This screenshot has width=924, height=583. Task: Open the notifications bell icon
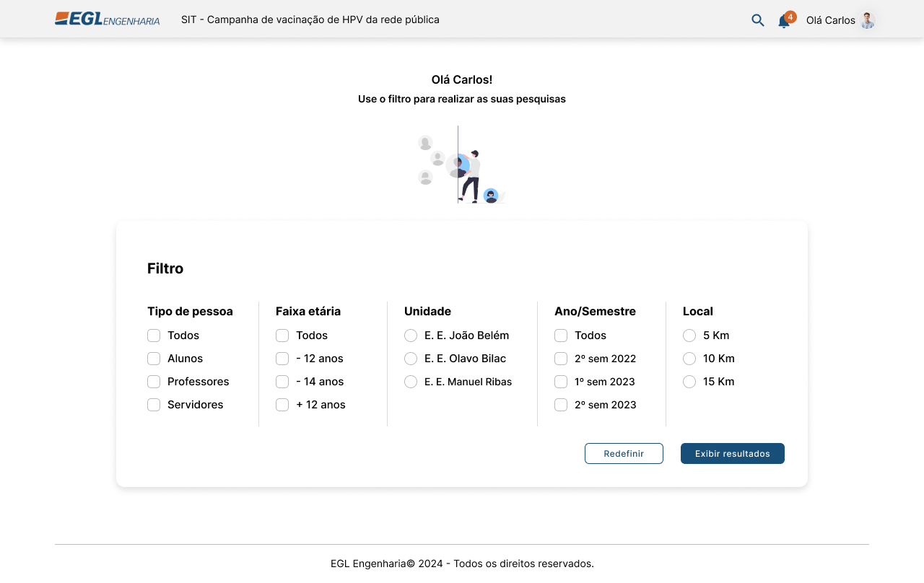click(x=784, y=21)
